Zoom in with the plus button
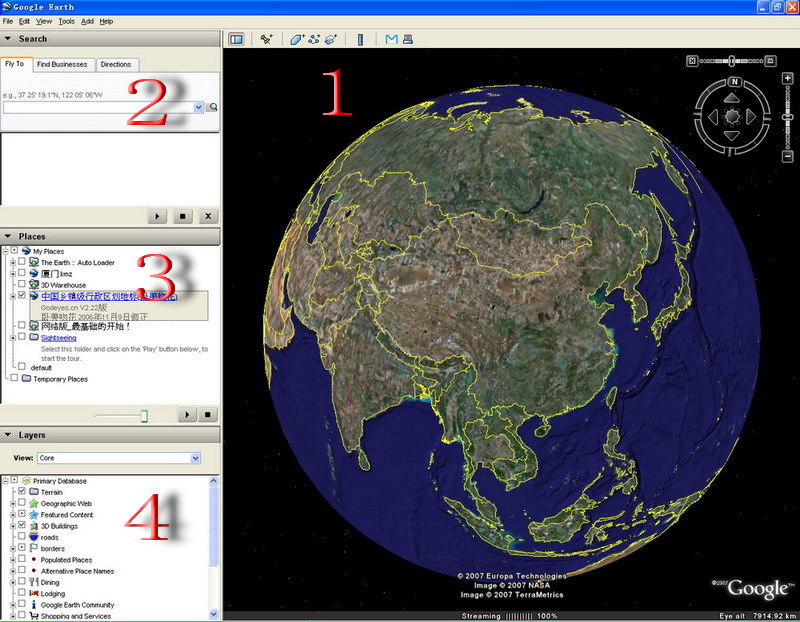This screenshot has height=622, width=800. [787, 77]
